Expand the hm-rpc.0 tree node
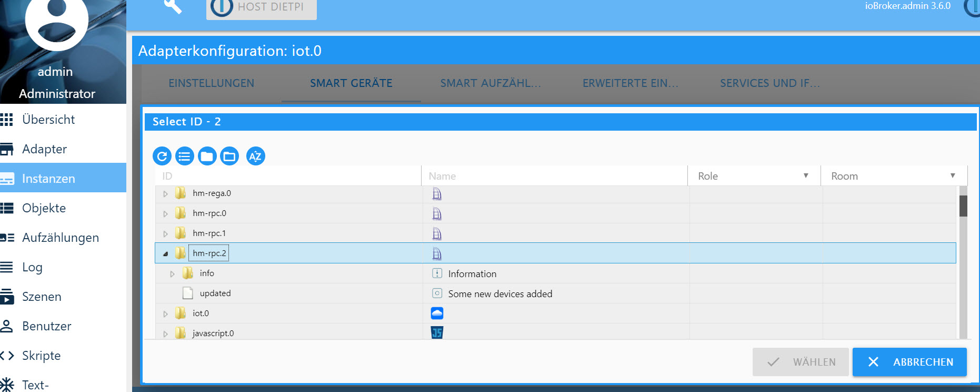Image resolution: width=980 pixels, height=392 pixels. pos(165,214)
